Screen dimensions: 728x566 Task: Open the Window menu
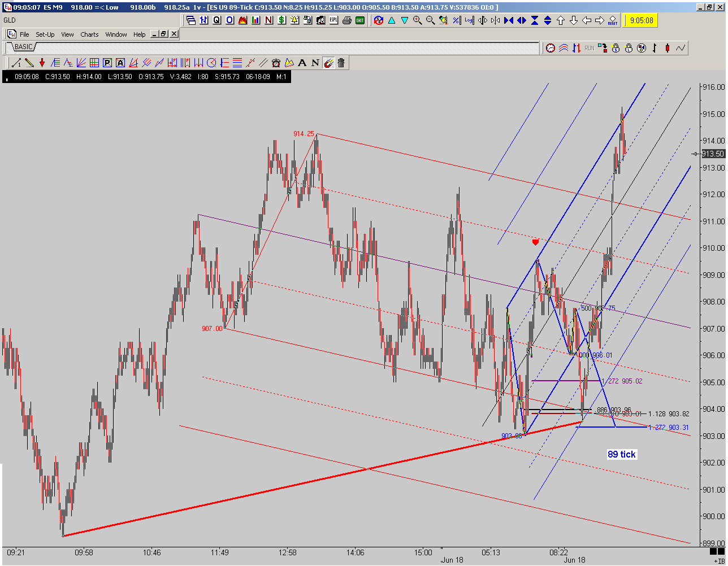coord(116,34)
